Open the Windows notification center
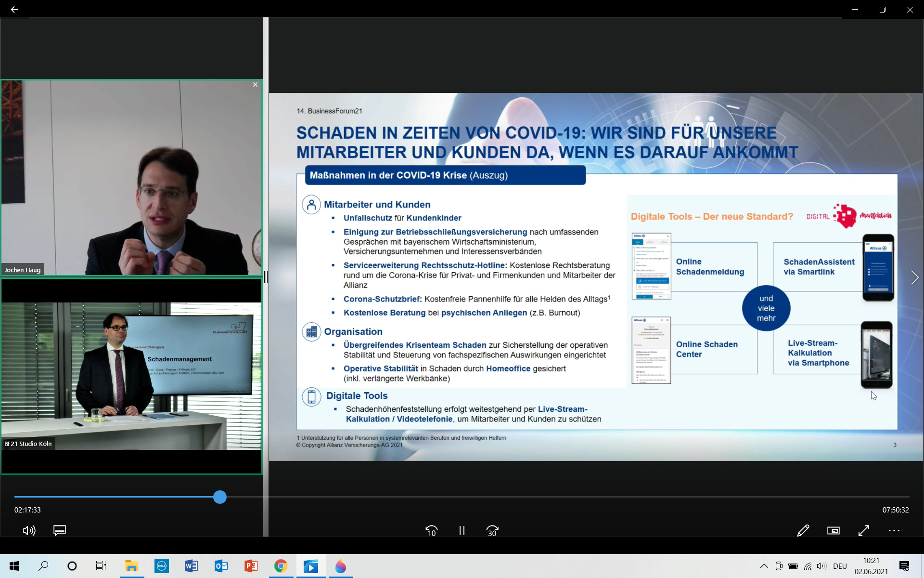924x578 pixels. click(x=904, y=566)
